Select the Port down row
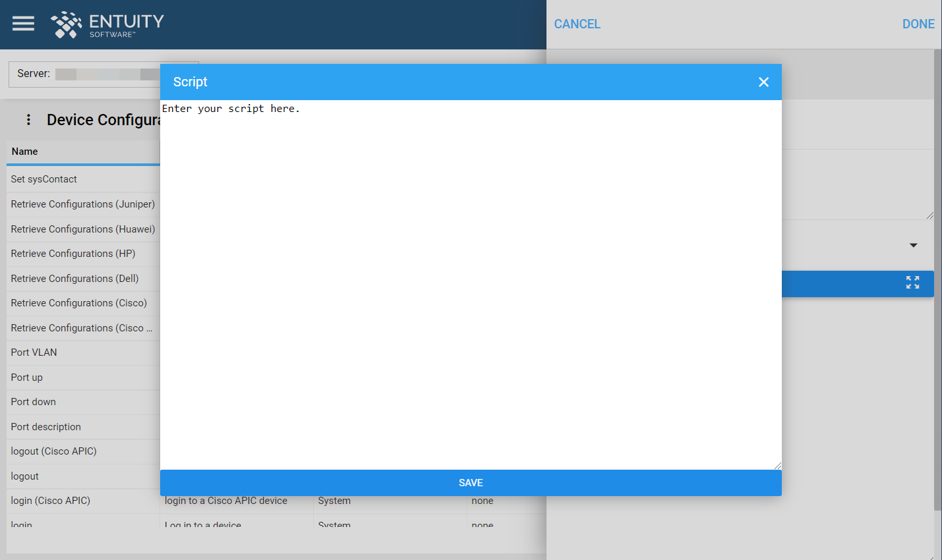The height and width of the screenshot is (560, 942). 83,402
